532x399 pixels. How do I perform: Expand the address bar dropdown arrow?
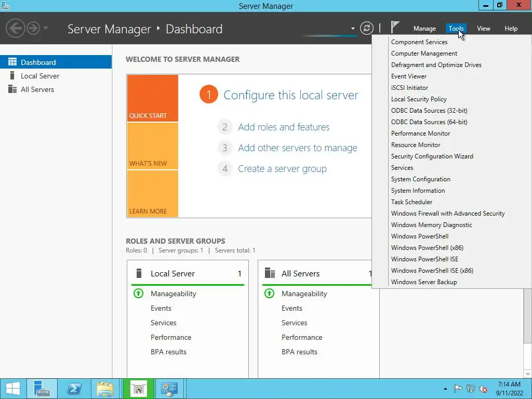(353, 29)
